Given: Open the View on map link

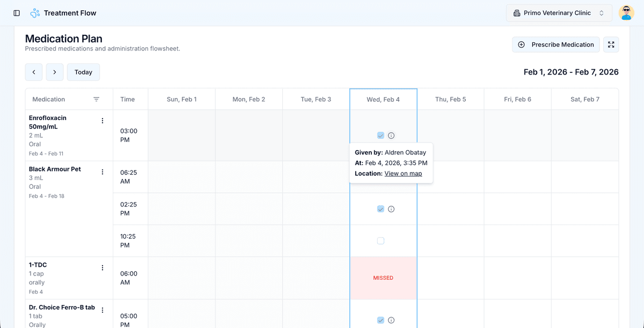Looking at the screenshot, I should coord(403,173).
